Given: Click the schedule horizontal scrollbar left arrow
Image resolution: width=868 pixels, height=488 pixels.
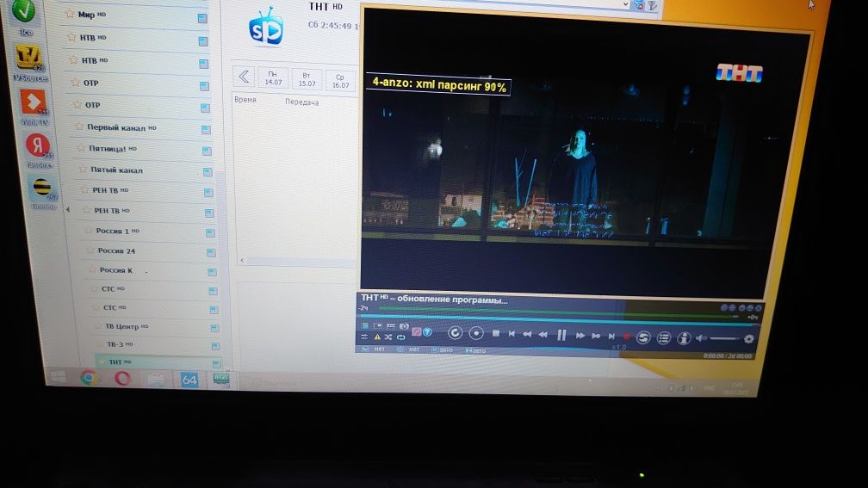Looking at the screenshot, I should [242, 260].
